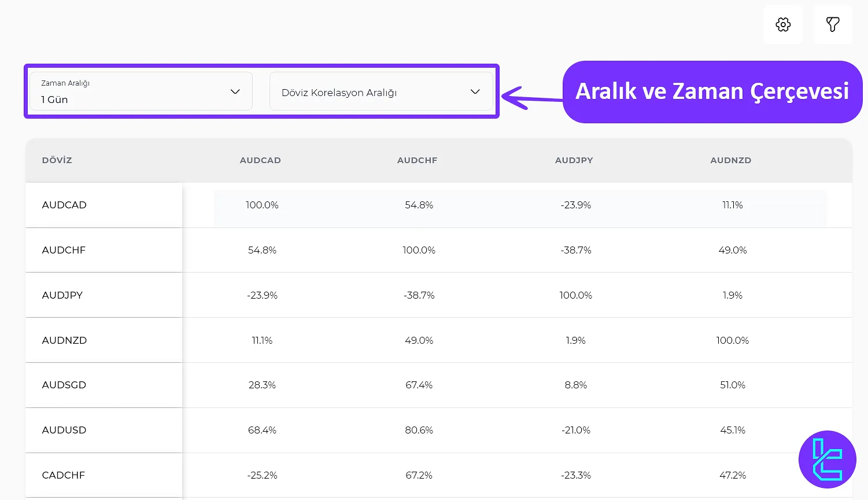Click the AUDNZD column header

(x=730, y=160)
